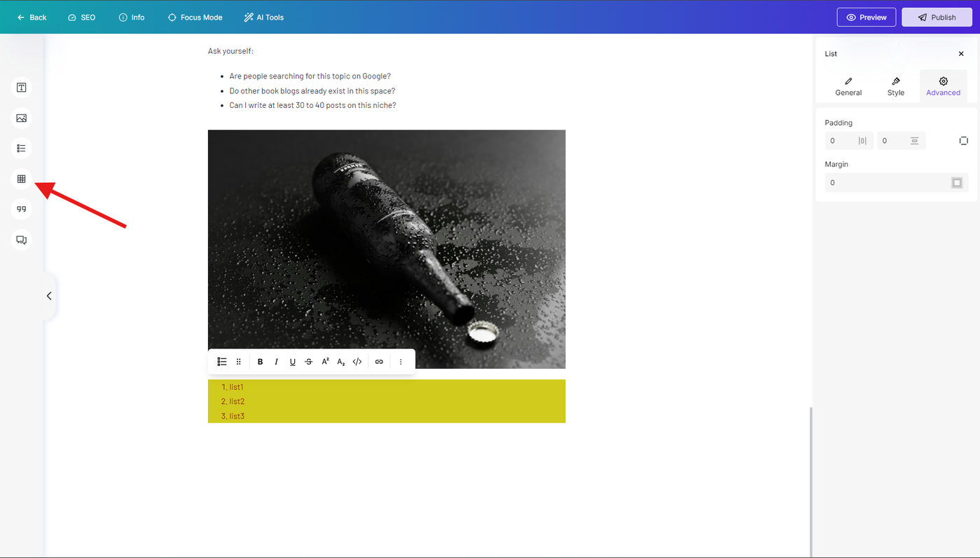Viewport: 980px width, 558px height.
Task: Click the Margin input field
Action: pyautogui.click(x=897, y=182)
